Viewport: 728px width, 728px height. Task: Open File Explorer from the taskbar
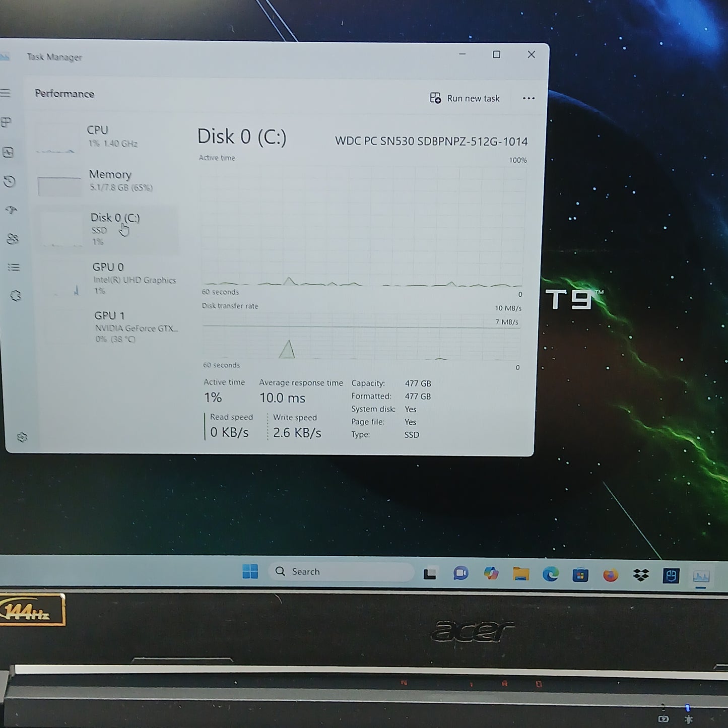pos(521,574)
